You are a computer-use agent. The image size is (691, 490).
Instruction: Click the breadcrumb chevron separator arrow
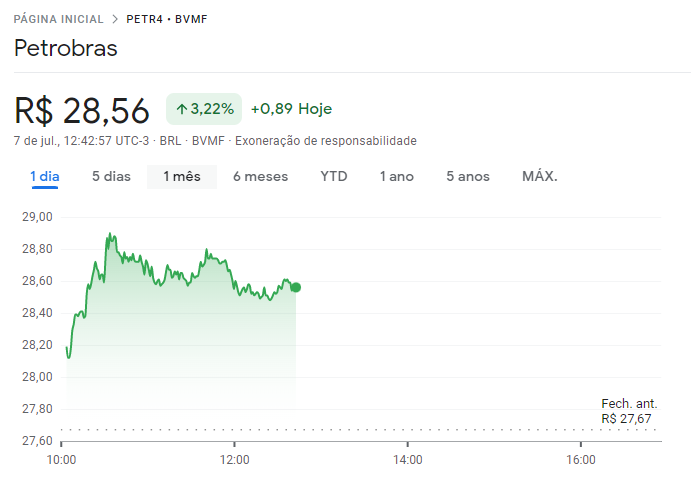115,19
